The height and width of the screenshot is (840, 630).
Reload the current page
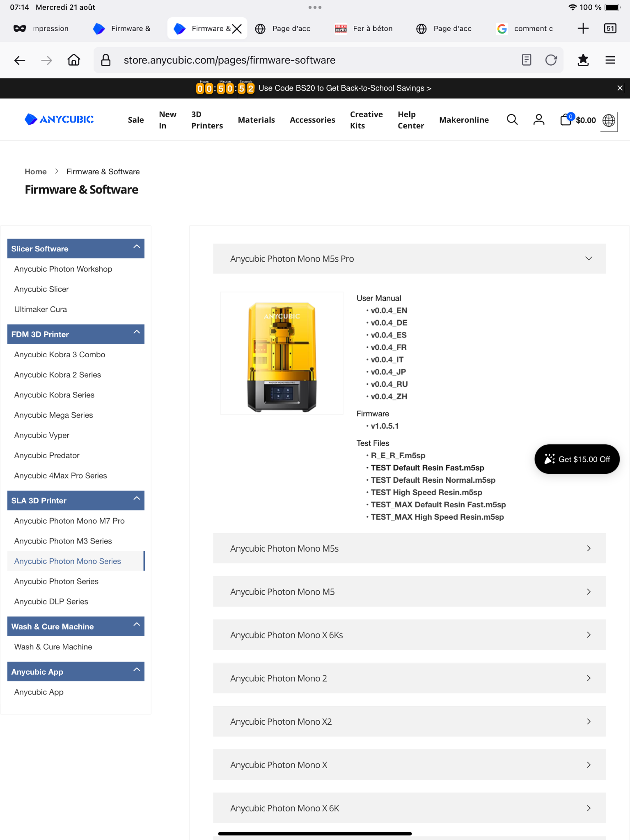tap(551, 60)
